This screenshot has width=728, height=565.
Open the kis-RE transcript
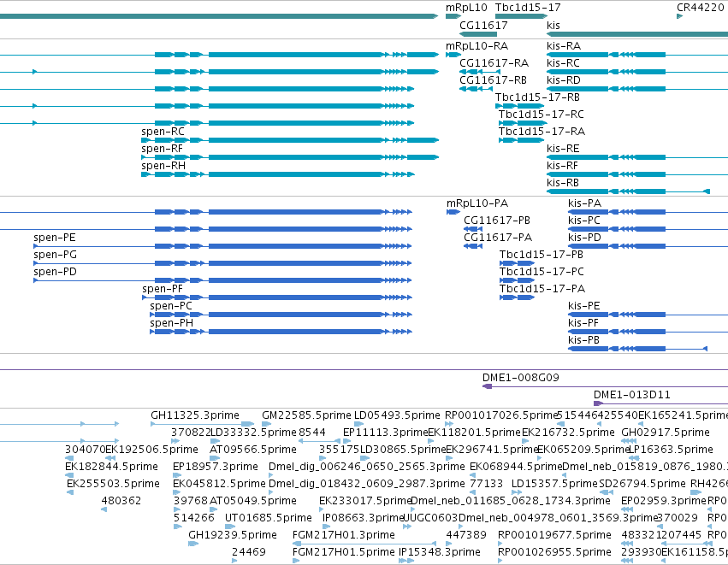[563, 149]
